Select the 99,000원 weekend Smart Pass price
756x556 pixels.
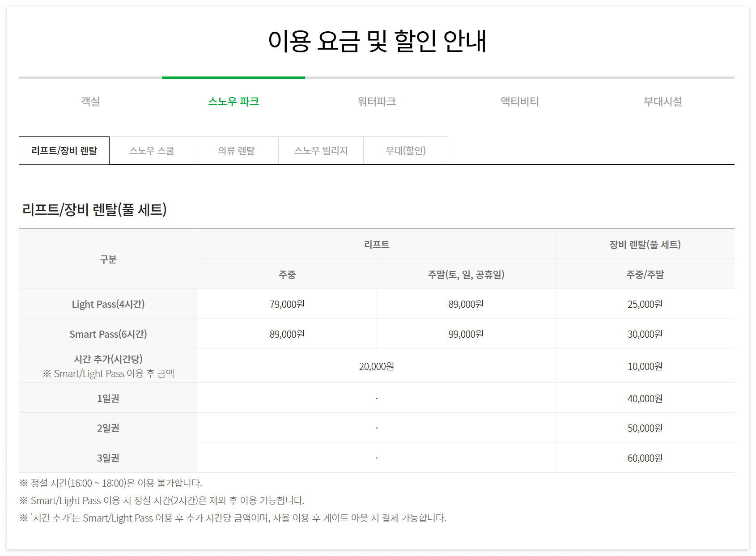click(x=466, y=334)
